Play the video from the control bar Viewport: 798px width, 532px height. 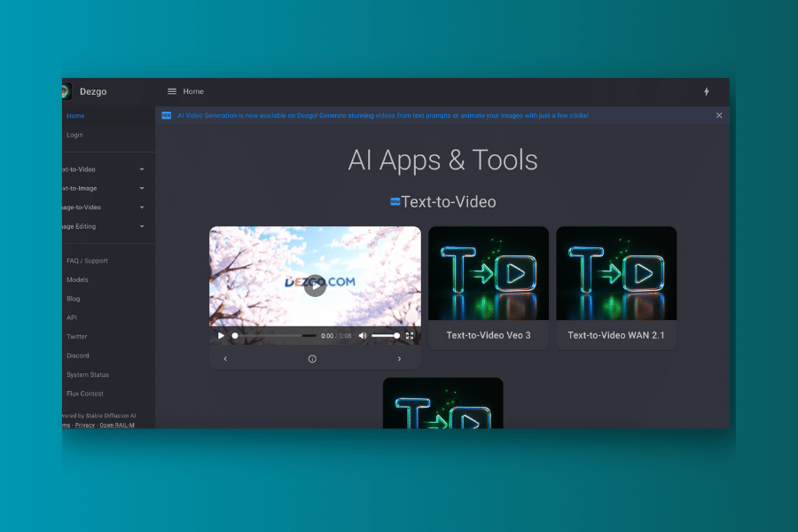point(221,335)
